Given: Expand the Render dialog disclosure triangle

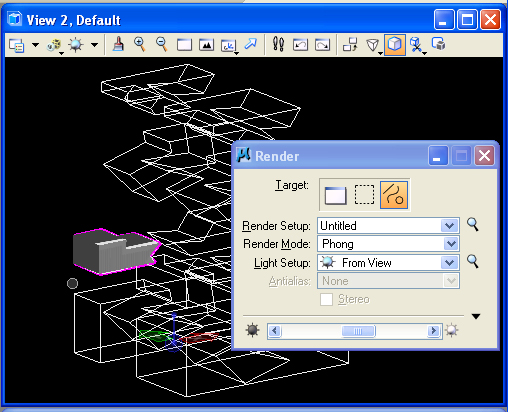Looking at the screenshot, I should tap(476, 316).
